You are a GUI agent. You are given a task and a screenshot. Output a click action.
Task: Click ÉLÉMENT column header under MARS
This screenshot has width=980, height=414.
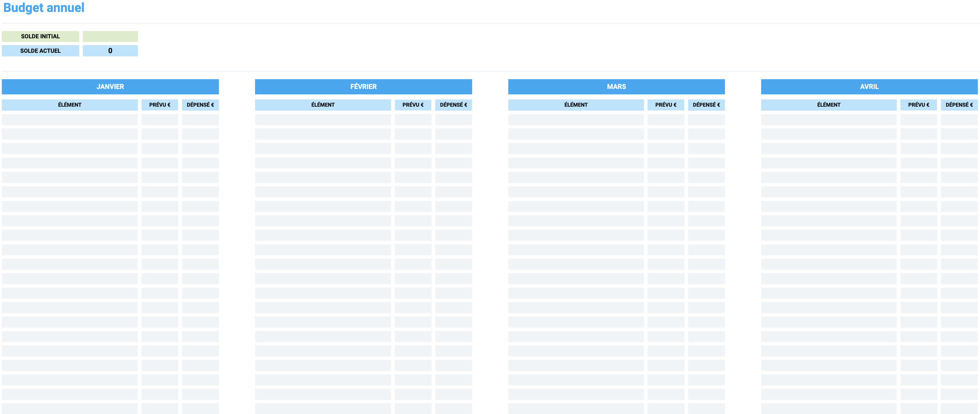576,105
